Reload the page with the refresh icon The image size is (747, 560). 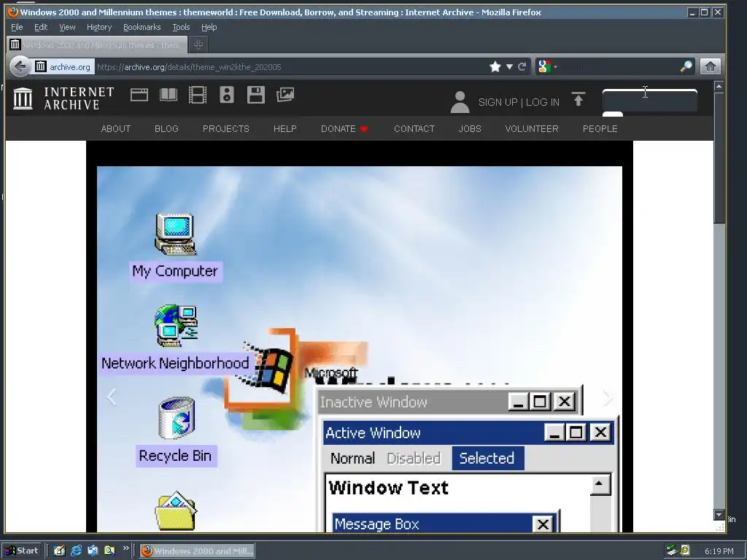(x=522, y=66)
